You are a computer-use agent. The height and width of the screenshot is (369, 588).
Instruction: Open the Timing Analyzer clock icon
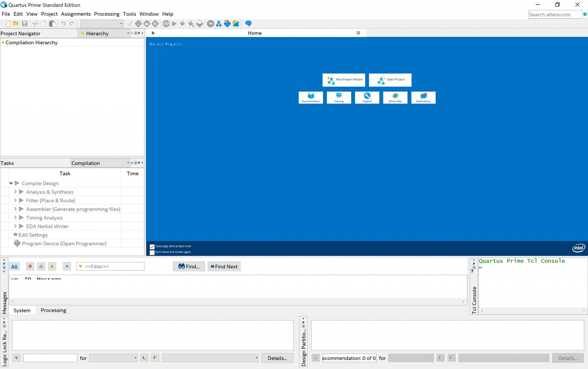(210, 24)
